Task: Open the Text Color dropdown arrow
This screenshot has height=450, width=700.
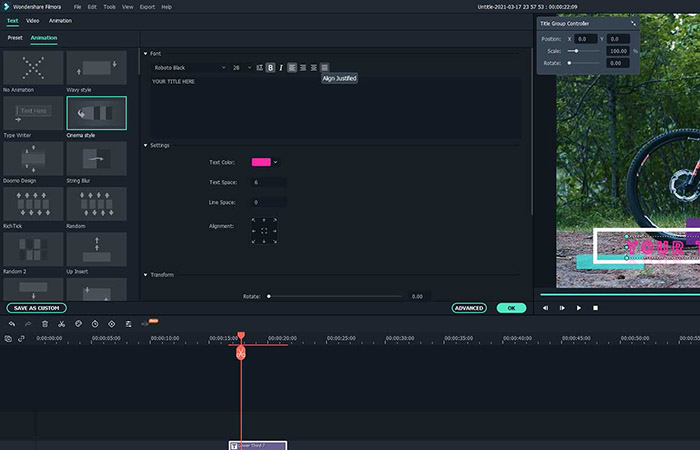Action: [x=275, y=162]
